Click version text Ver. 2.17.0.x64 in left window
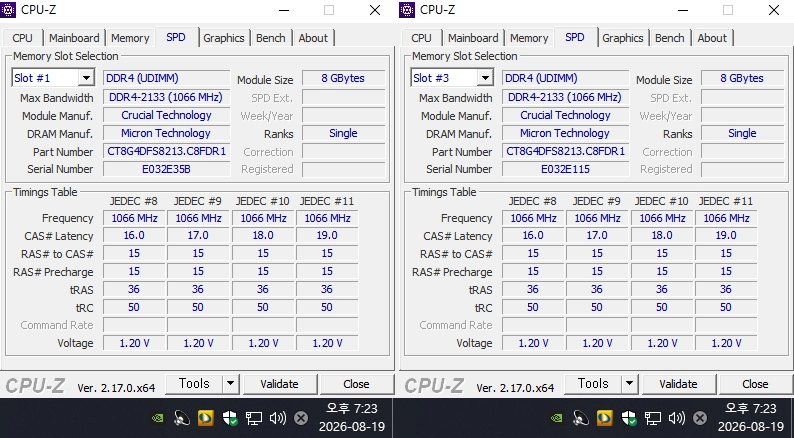The image size is (794, 438). (116, 388)
